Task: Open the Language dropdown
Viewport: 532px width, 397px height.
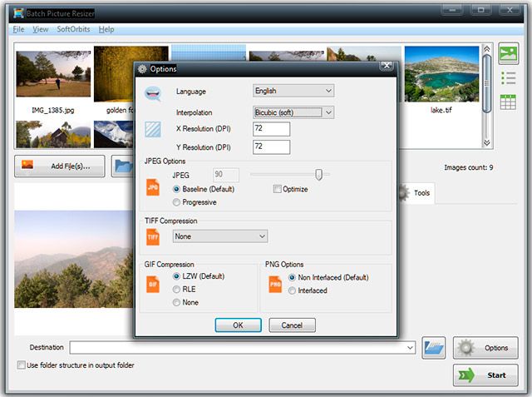Action: click(293, 91)
